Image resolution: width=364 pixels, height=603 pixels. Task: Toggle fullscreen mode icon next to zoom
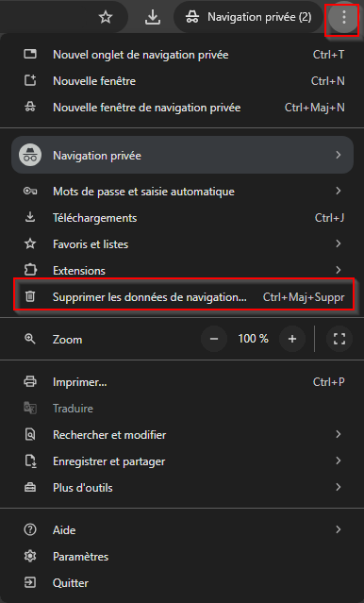339,339
